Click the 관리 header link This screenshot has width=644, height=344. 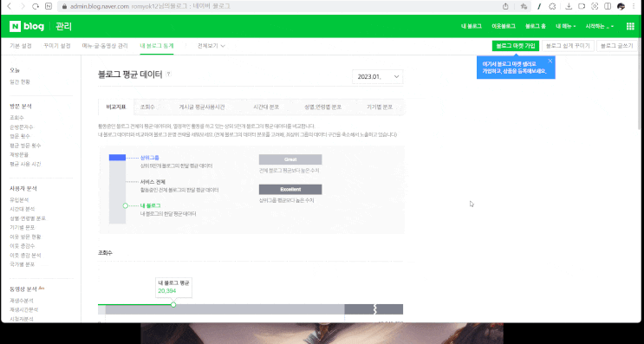pos(63,26)
